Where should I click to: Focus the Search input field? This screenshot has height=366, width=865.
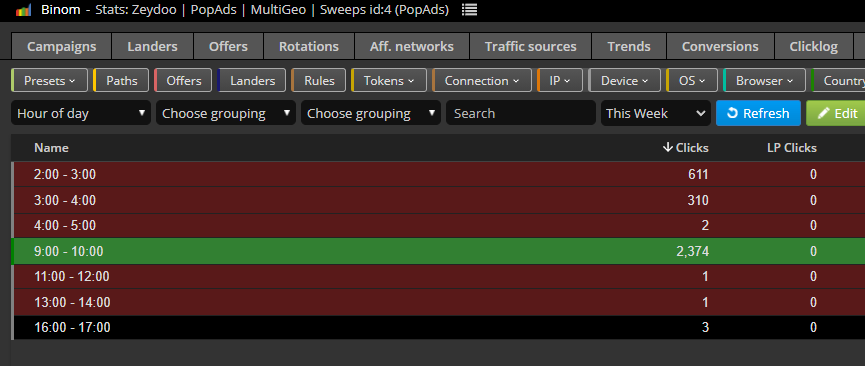[521, 113]
